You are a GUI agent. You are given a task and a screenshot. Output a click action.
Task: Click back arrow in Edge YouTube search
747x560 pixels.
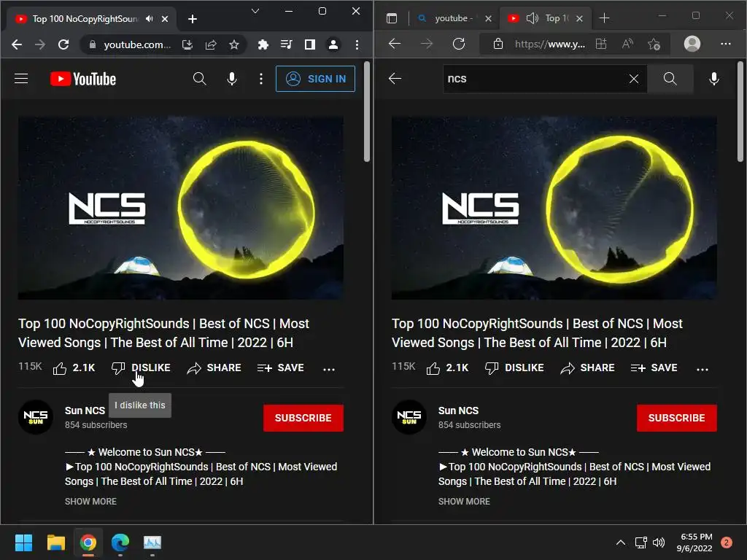[x=395, y=79]
